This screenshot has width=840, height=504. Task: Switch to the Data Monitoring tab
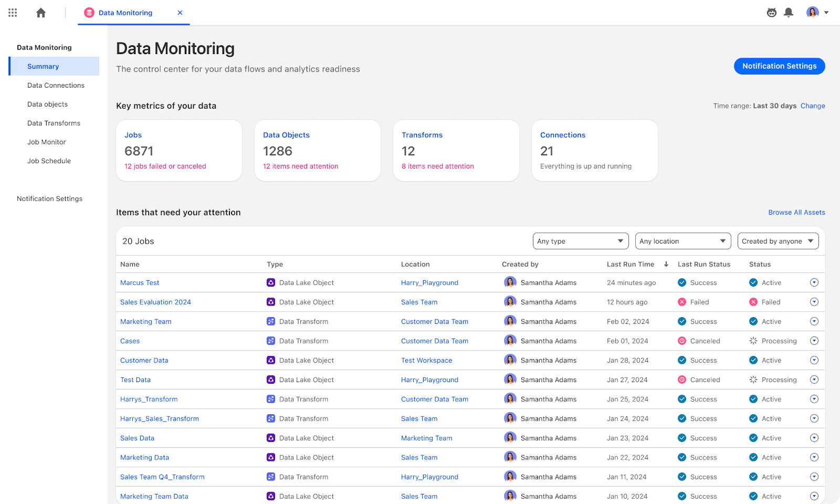[x=125, y=13]
